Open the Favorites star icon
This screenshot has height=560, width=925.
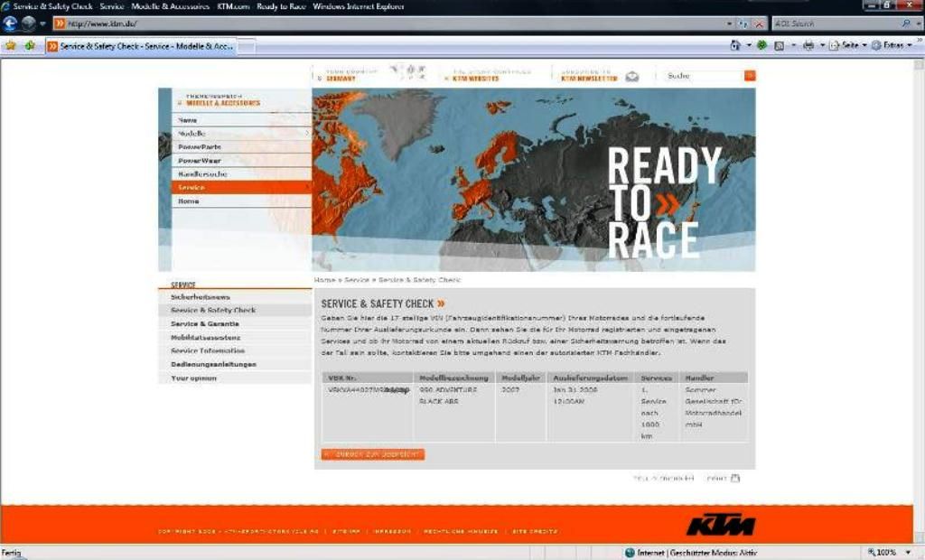click(11, 45)
